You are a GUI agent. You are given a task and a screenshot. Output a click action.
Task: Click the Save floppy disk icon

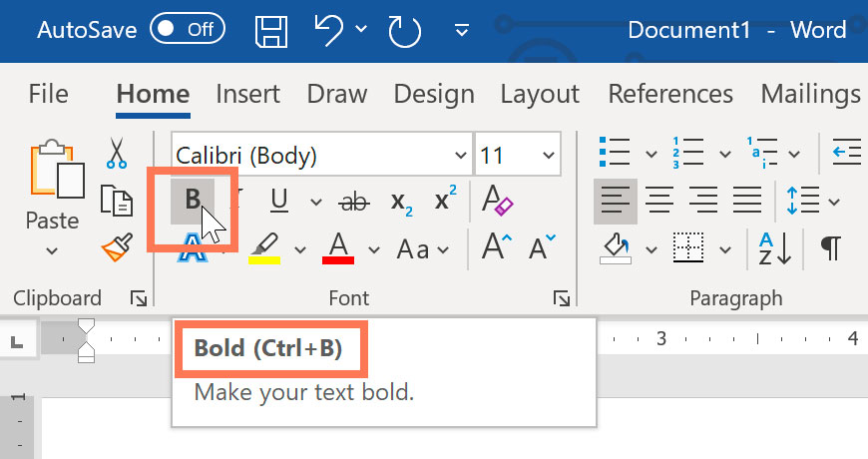click(271, 31)
